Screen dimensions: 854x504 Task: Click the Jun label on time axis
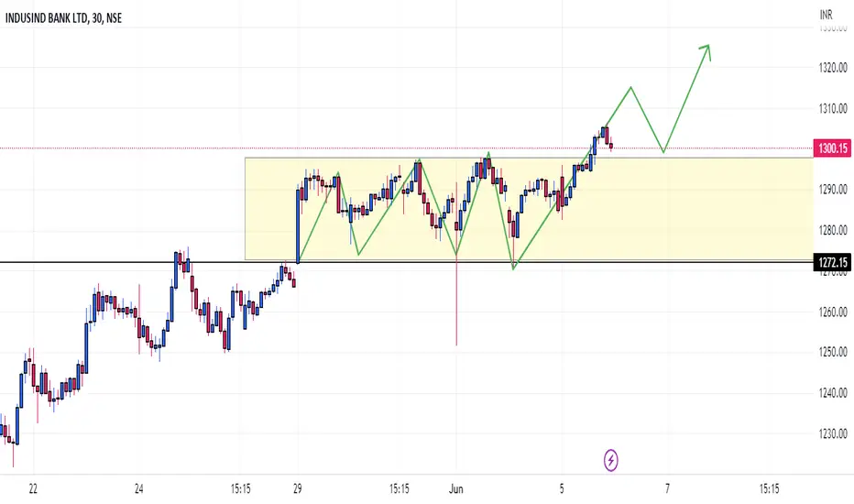456,488
